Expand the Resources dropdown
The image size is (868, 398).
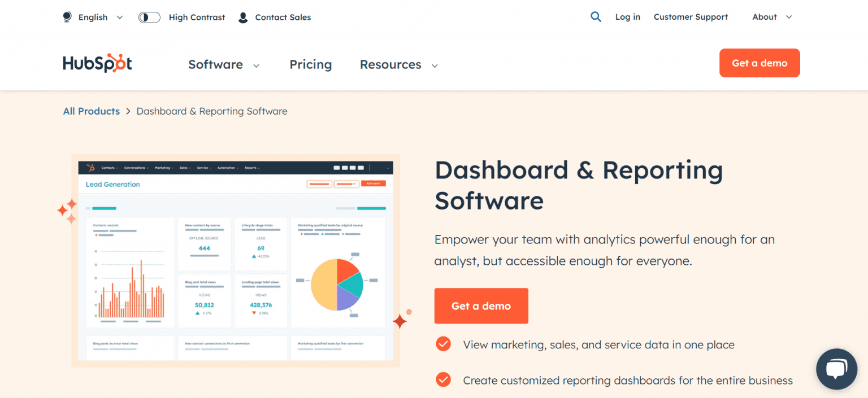tap(398, 64)
